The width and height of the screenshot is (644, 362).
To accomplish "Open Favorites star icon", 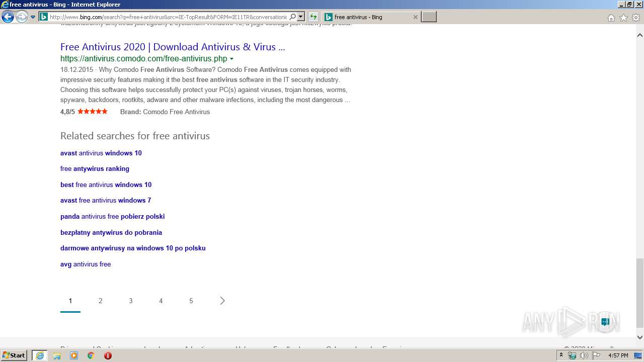I will (623, 18).
